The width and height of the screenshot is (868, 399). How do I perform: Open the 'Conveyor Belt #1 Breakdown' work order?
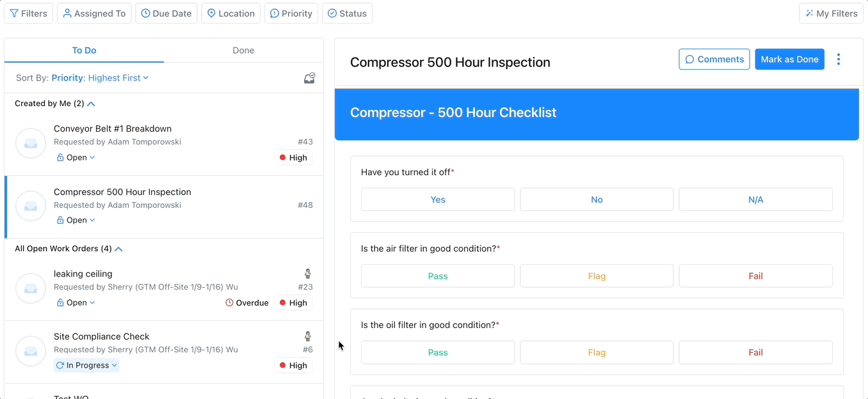point(113,129)
